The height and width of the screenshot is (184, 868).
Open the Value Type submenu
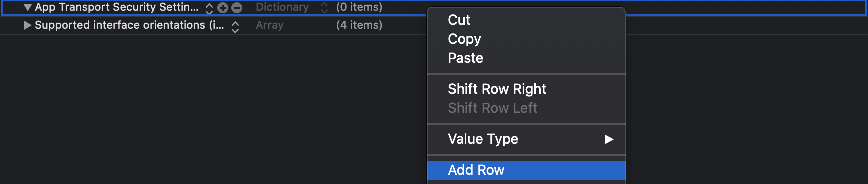(x=526, y=139)
